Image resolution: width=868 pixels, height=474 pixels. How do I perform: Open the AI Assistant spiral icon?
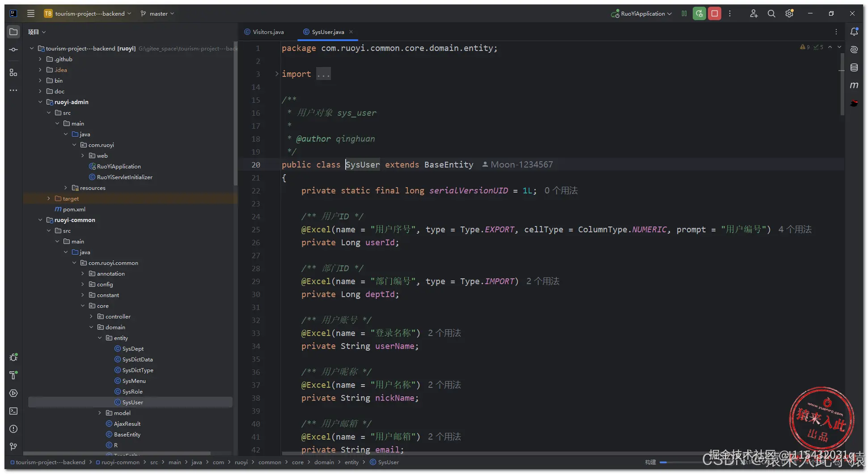coord(854,50)
